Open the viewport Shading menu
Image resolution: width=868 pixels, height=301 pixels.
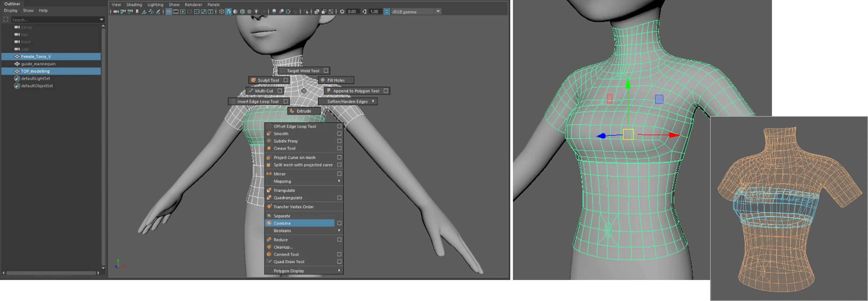click(134, 5)
